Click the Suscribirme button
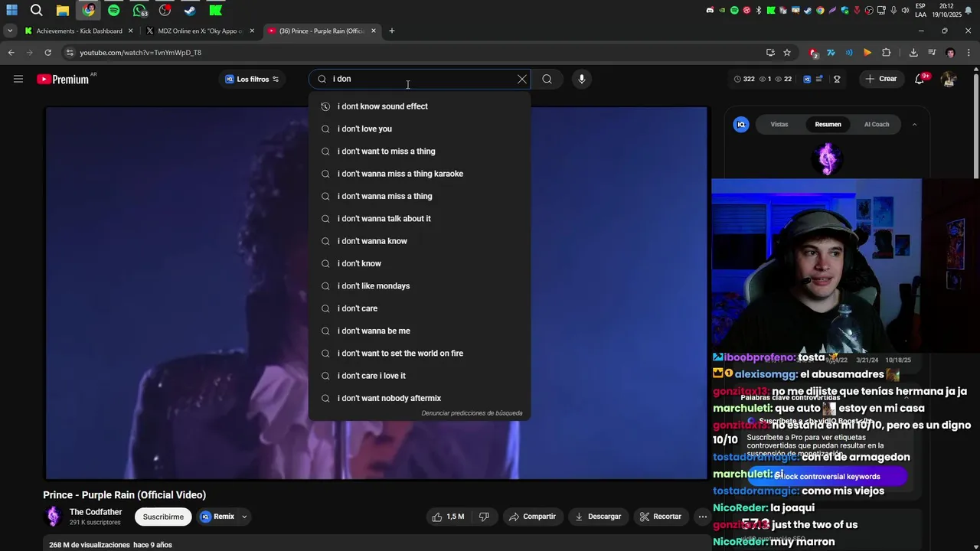 163,517
